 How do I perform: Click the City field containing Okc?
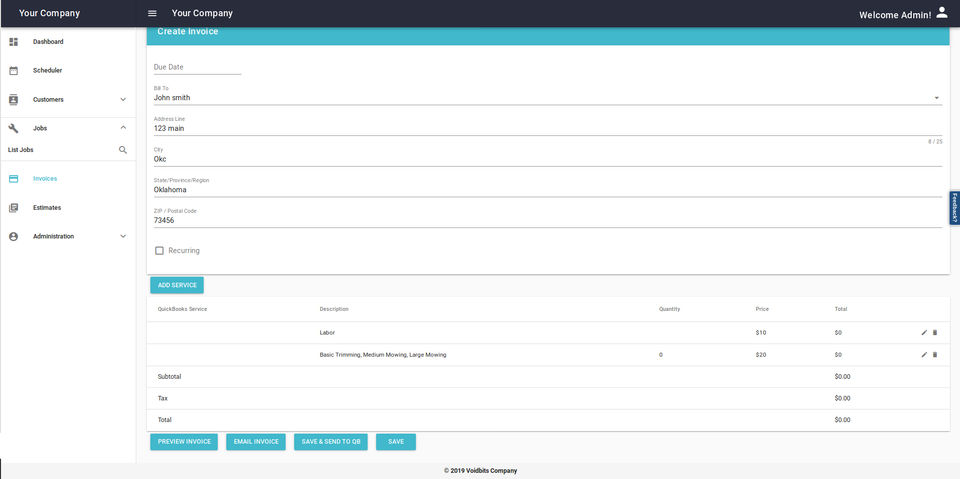coord(547,159)
